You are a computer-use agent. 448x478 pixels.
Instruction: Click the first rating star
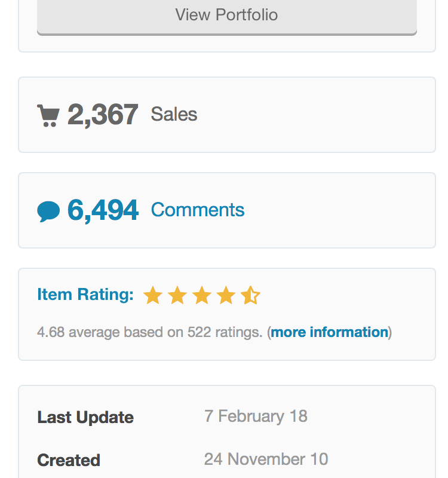154,295
